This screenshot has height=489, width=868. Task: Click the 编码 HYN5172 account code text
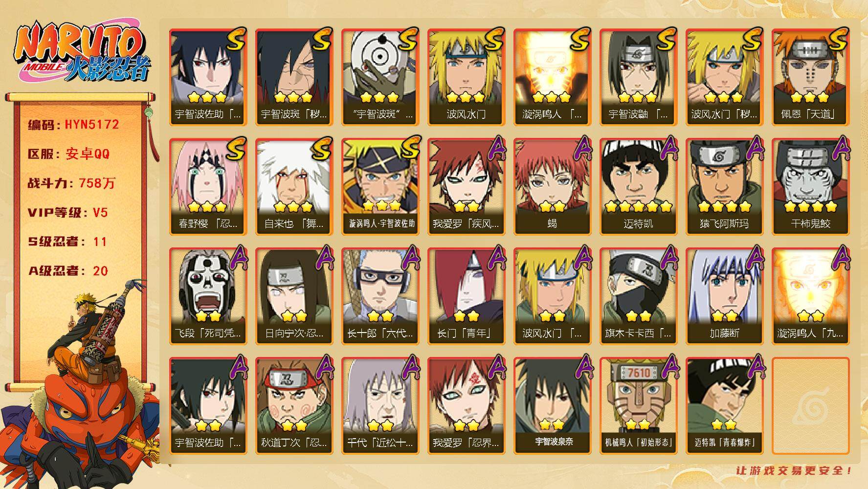(73, 125)
